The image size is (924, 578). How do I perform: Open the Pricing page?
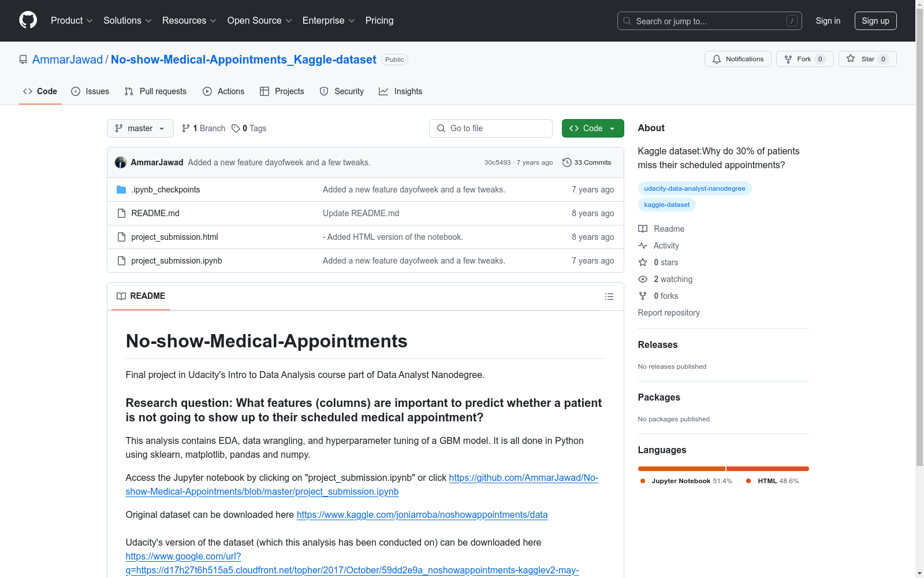coord(379,21)
